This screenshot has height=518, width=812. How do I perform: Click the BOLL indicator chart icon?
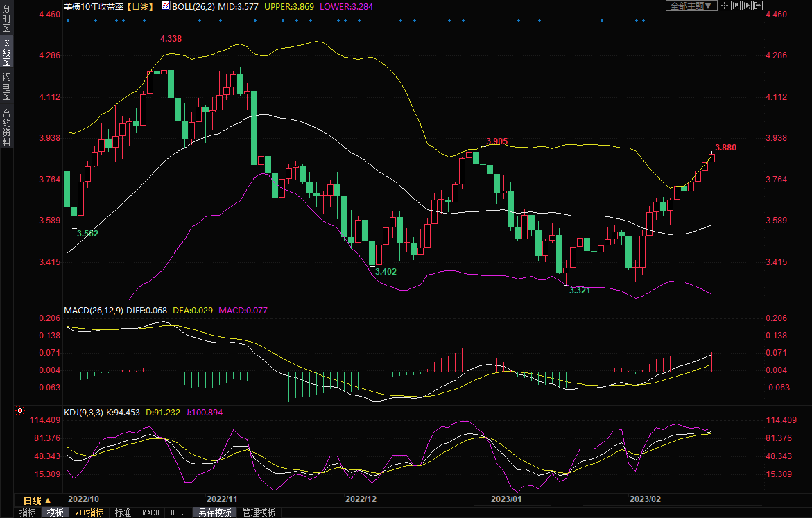coord(166,6)
